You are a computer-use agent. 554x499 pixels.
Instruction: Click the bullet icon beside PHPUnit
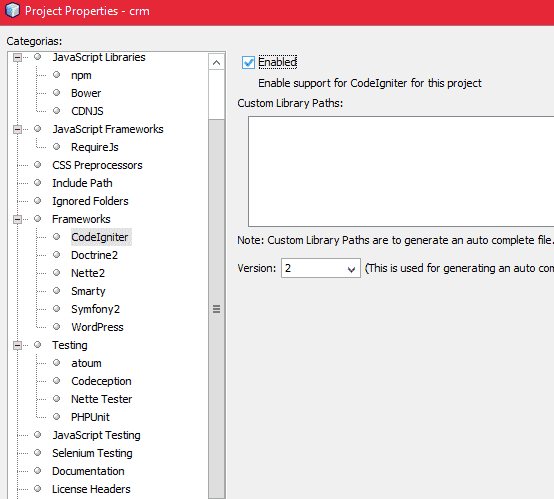[x=57, y=416]
